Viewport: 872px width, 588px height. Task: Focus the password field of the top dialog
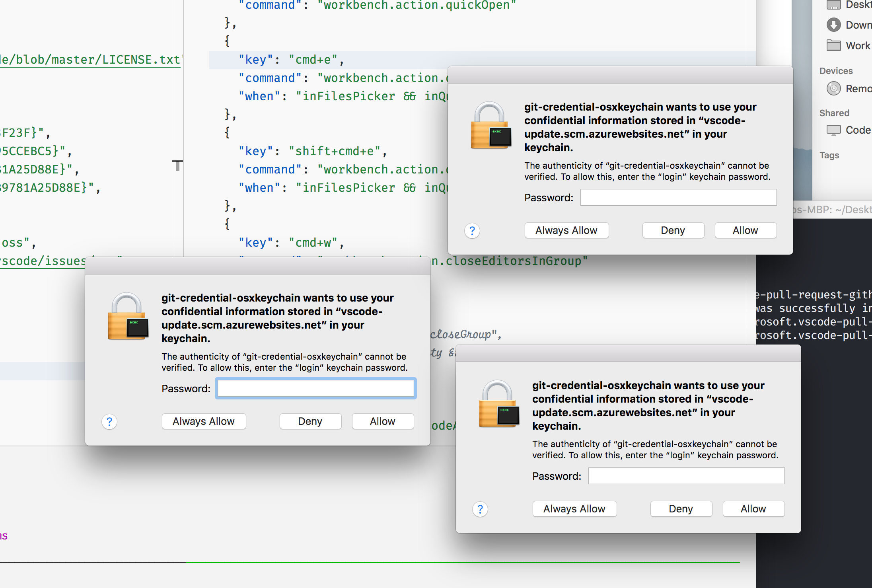coord(678,197)
